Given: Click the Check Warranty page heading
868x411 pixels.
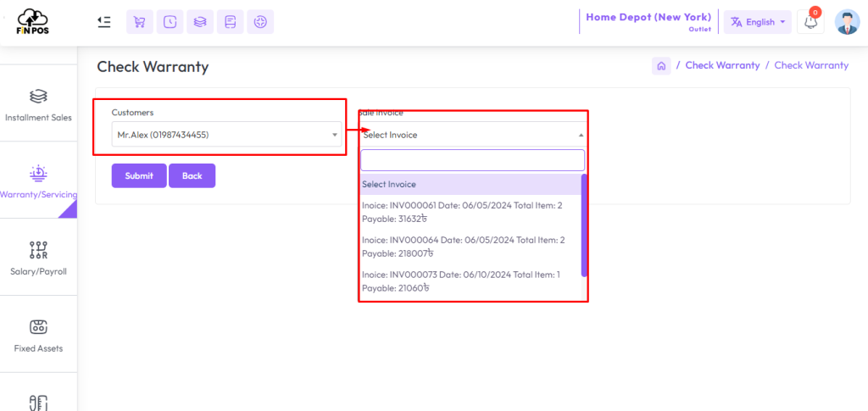Looking at the screenshot, I should coord(153,67).
